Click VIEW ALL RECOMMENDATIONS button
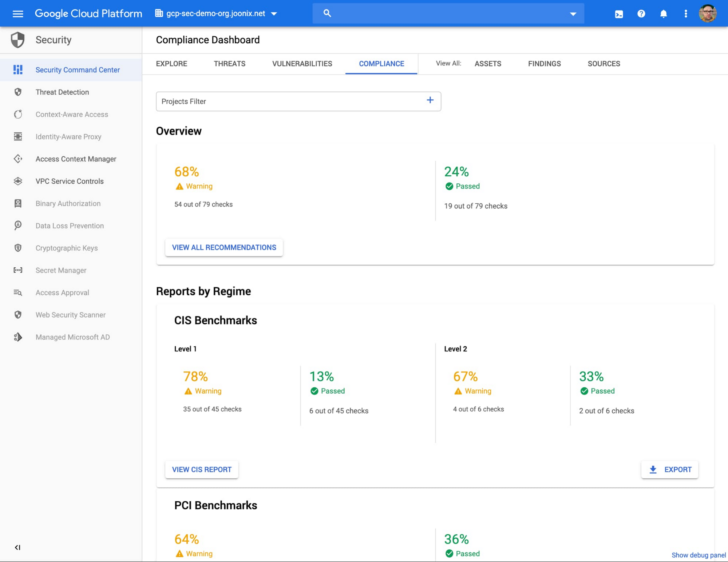 (x=224, y=247)
